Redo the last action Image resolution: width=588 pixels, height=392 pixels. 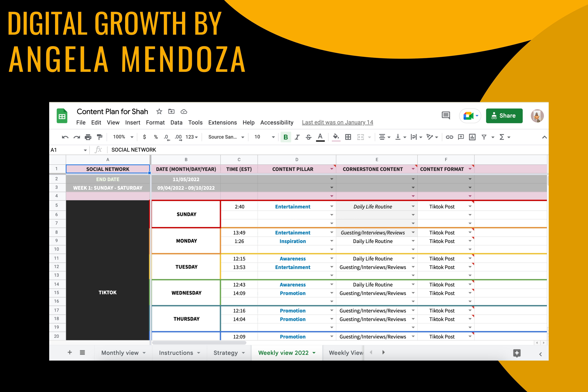tap(77, 137)
